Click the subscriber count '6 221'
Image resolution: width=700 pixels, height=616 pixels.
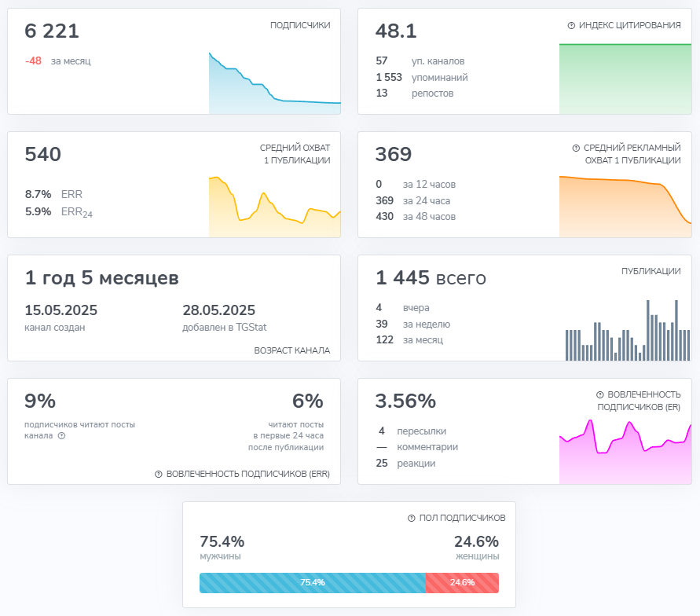[x=52, y=31]
